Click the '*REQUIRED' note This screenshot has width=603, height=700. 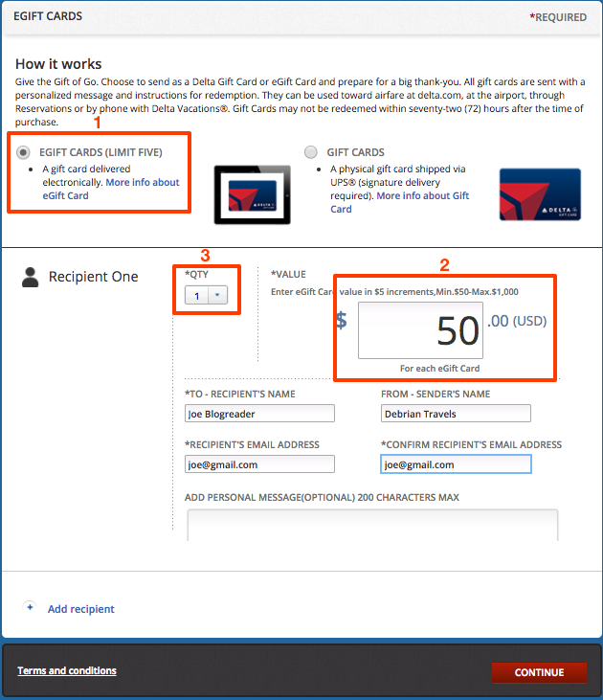pos(558,17)
